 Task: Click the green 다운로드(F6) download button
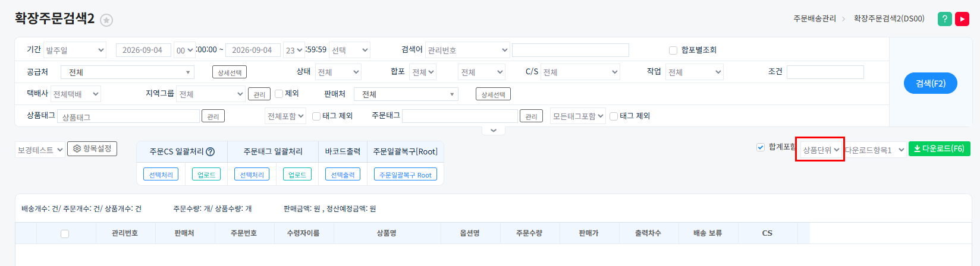939,148
